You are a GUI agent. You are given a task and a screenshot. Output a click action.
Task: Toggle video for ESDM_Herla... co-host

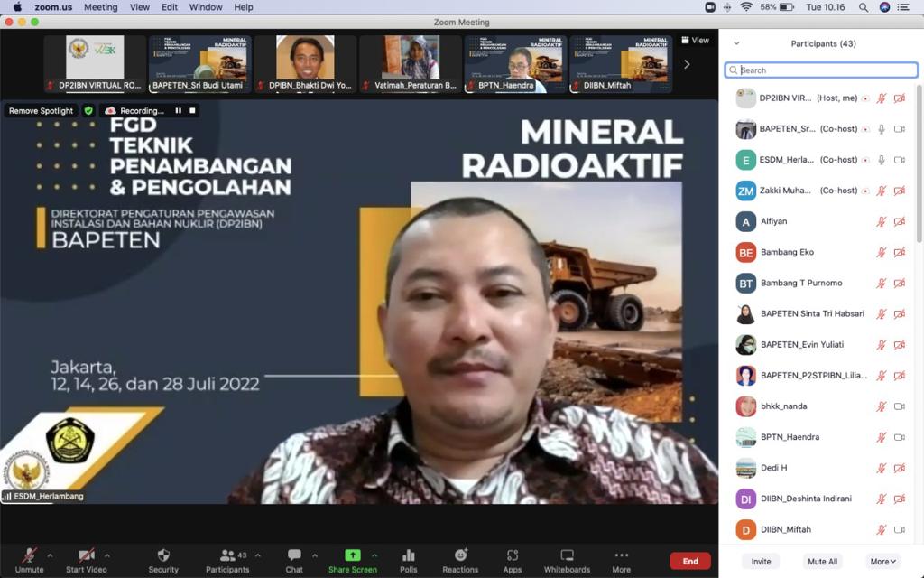(900, 160)
